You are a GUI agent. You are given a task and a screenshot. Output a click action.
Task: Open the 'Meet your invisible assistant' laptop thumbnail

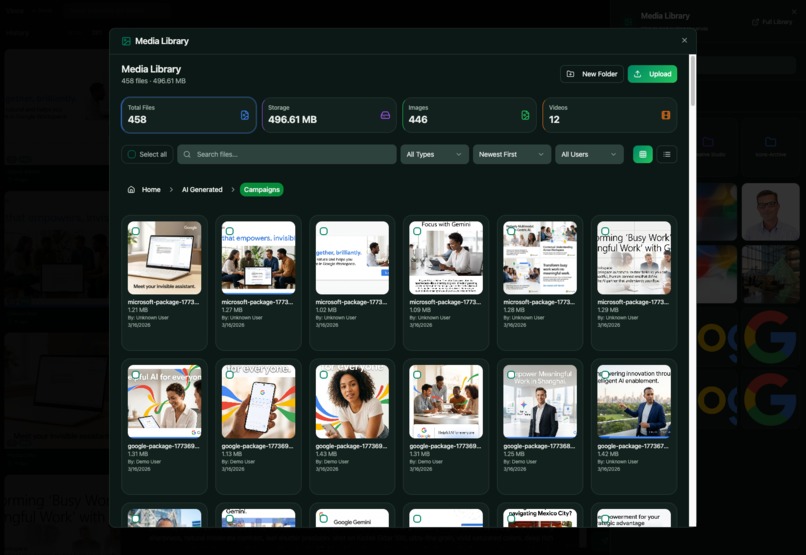[164, 258]
